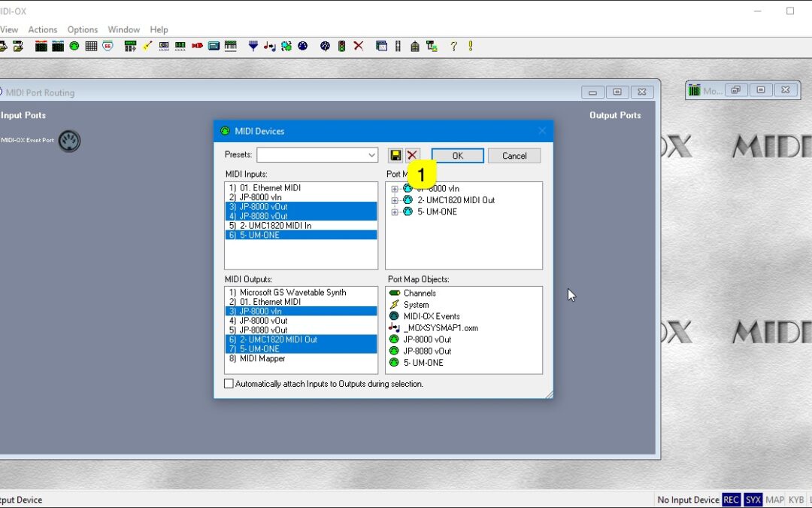Click the Help question mark toolbar icon

[x=453, y=46]
